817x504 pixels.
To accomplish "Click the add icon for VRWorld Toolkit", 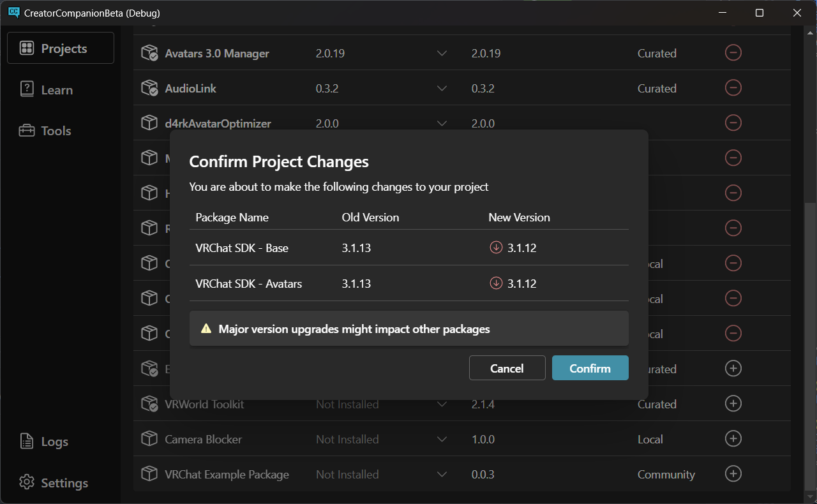I will (733, 404).
